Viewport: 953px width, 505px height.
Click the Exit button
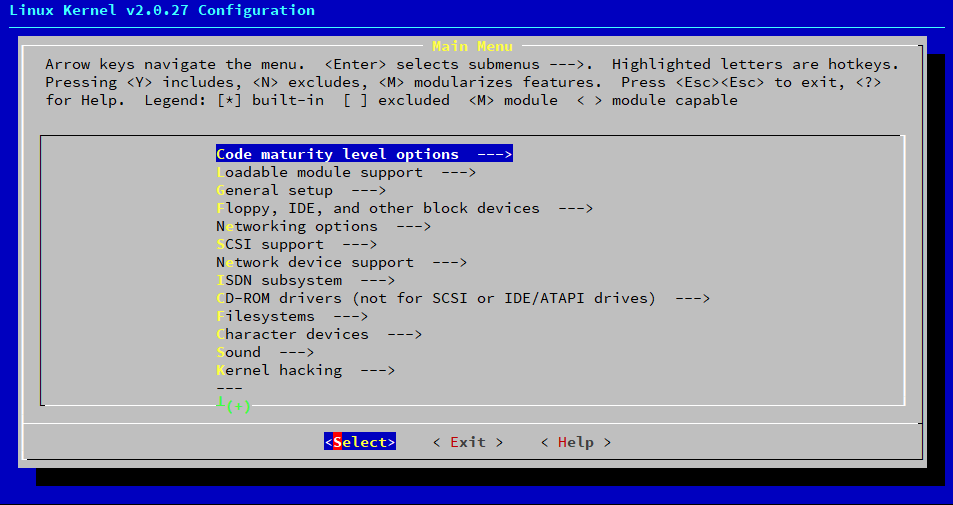tap(468, 442)
